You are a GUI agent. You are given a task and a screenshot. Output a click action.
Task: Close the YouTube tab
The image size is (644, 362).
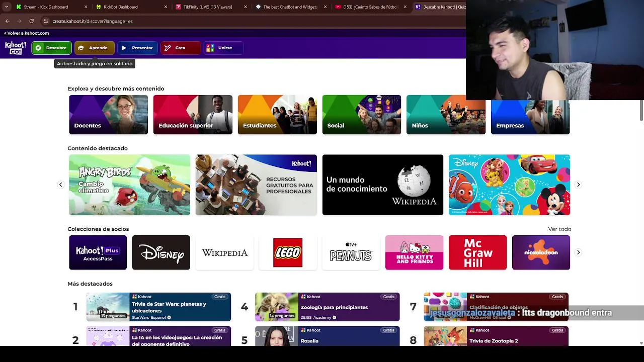[x=405, y=7]
